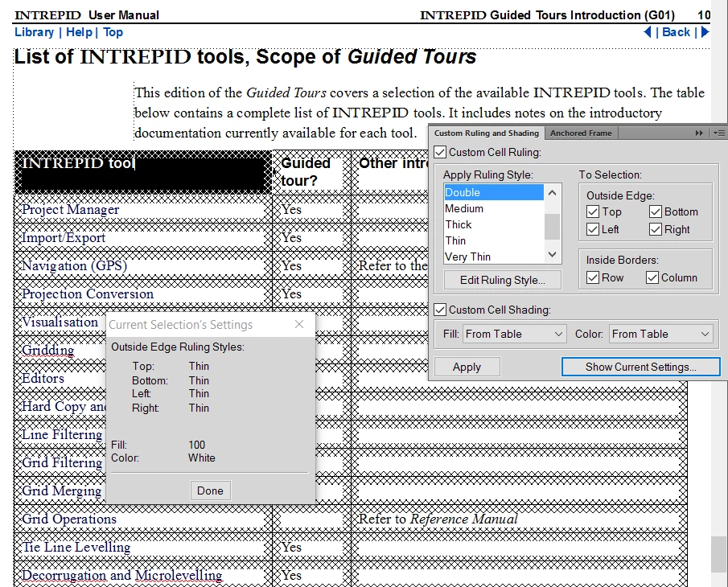The image size is (728, 587).
Task: Open the Import/Export link
Action: [x=64, y=237]
